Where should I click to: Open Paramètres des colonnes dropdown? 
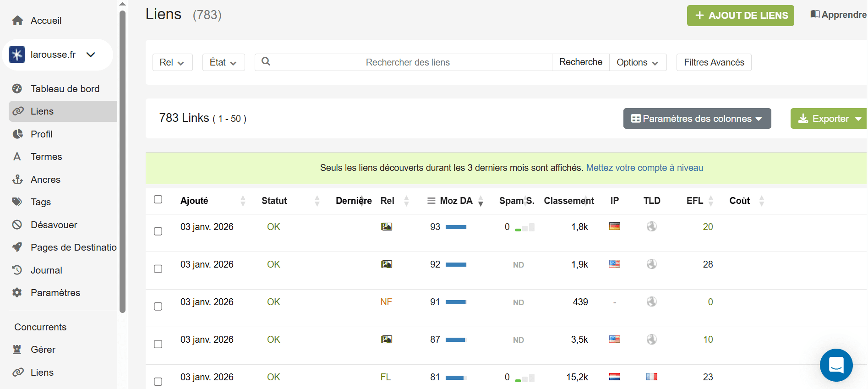click(x=697, y=119)
